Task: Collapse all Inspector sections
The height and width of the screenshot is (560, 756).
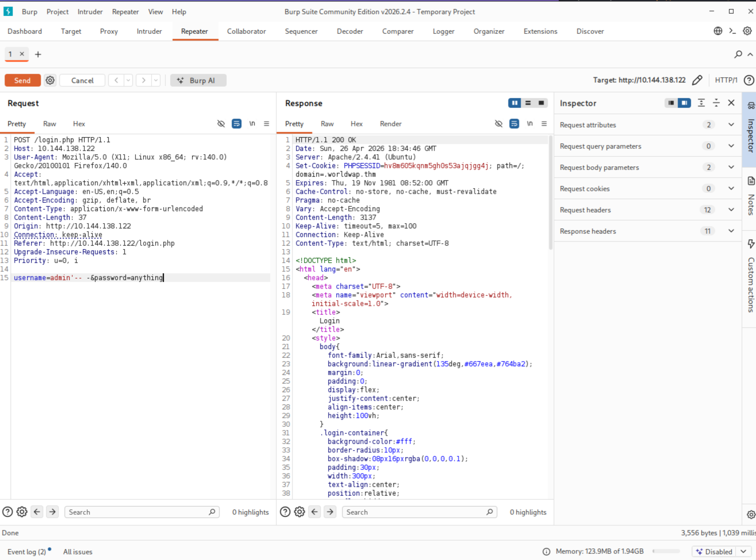Action: pyautogui.click(x=716, y=103)
